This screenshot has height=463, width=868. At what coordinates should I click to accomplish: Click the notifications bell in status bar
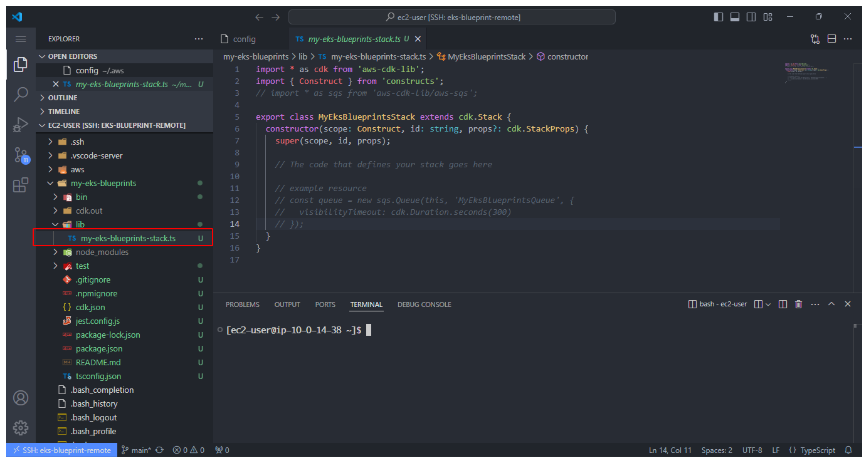(849, 450)
